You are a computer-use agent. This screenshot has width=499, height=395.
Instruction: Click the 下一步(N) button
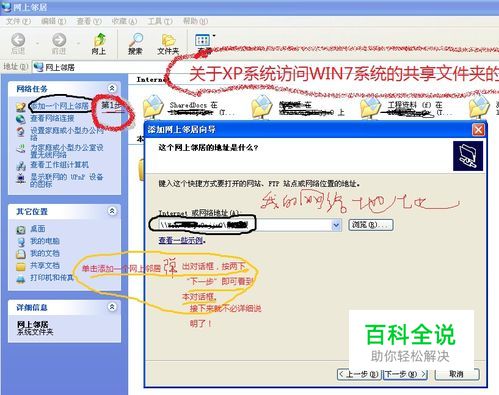click(404, 374)
